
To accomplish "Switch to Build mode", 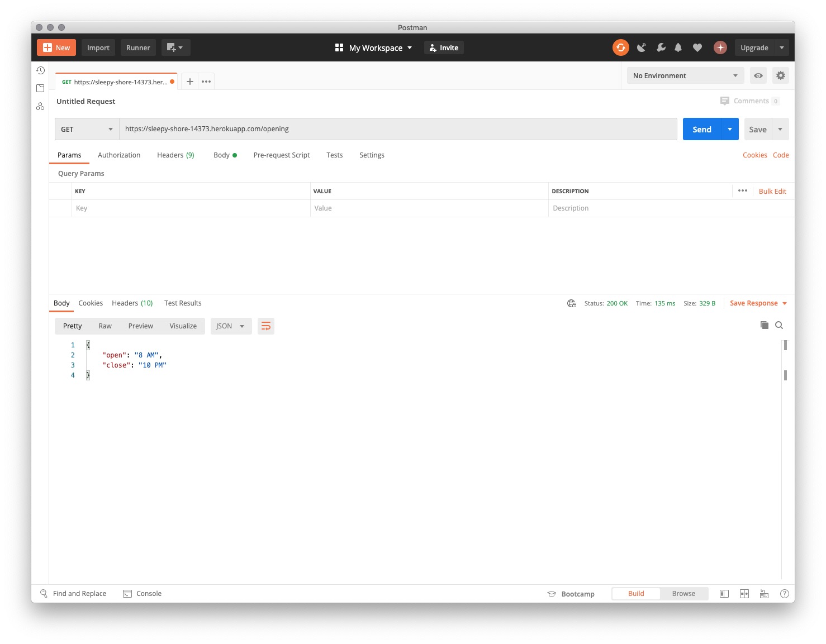I will (x=636, y=594).
